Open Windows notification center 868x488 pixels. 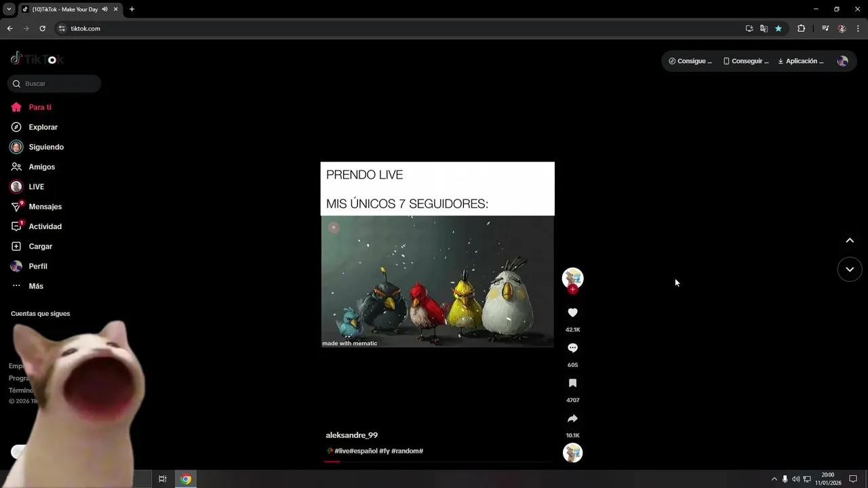click(x=853, y=479)
